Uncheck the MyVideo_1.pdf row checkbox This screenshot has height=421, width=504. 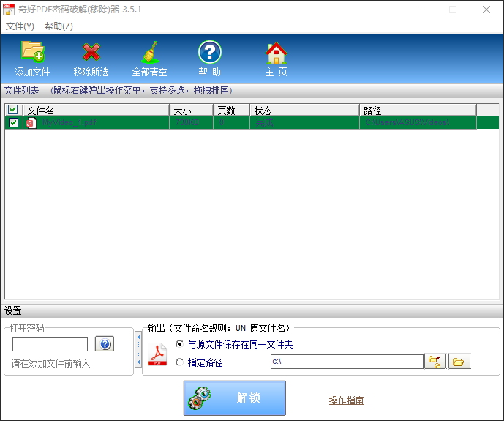(x=13, y=122)
